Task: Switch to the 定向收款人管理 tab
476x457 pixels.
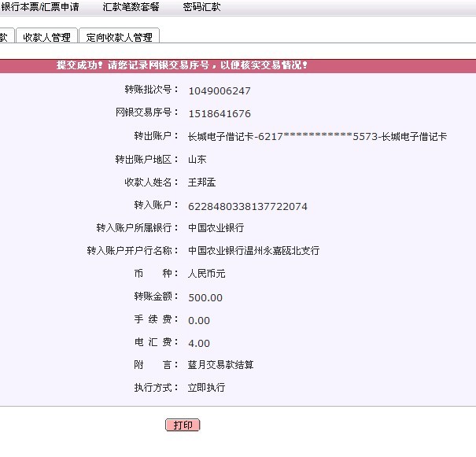Action: (120, 37)
